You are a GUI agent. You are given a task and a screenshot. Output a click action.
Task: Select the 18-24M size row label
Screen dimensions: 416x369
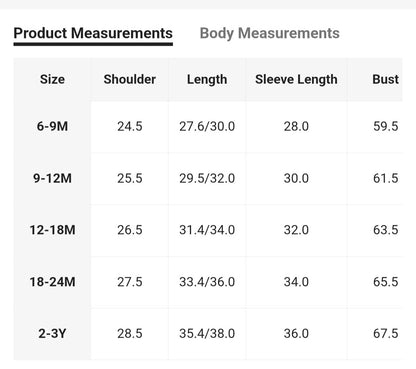pyautogui.click(x=52, y=282)
